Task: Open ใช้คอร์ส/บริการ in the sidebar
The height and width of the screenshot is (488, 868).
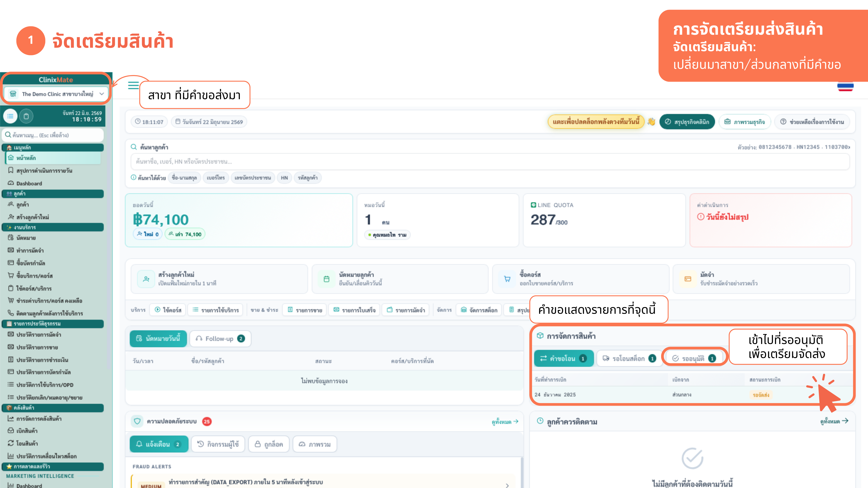Action: [30, 288]
